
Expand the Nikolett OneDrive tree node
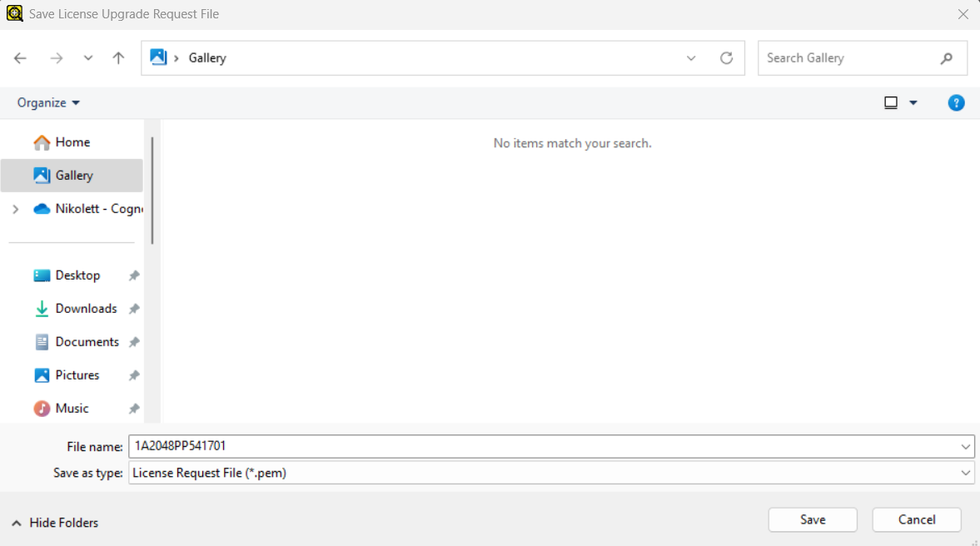tap(15, 209)
